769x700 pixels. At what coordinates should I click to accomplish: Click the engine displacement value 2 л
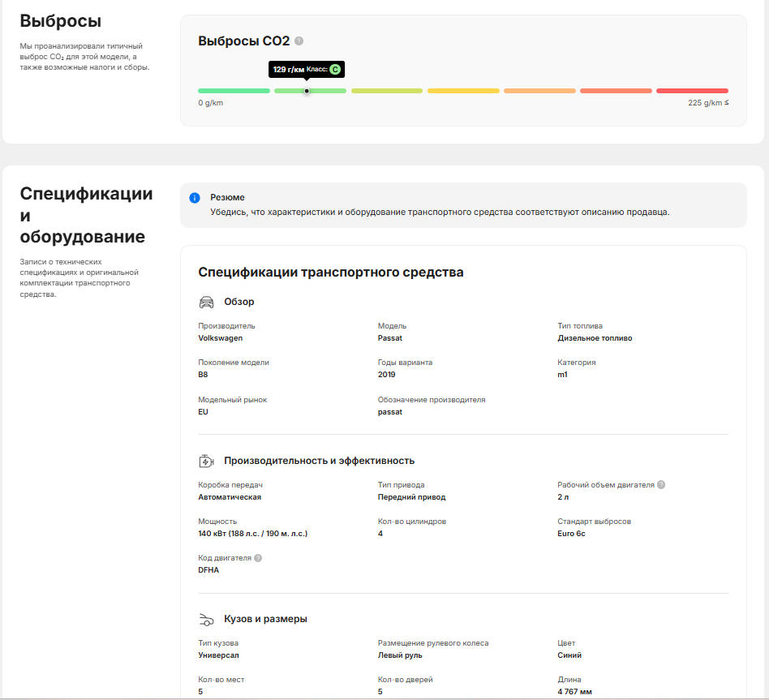pos(563,497)
